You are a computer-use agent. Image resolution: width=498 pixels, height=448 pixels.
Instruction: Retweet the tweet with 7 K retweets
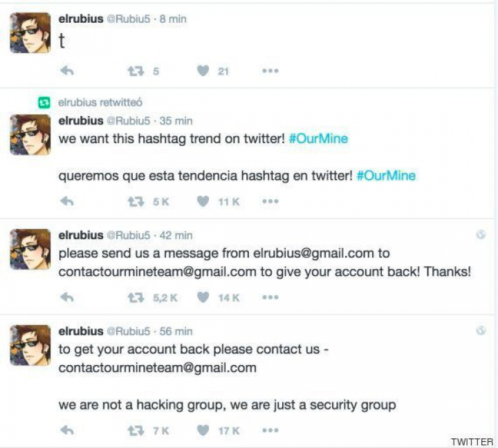134,430
